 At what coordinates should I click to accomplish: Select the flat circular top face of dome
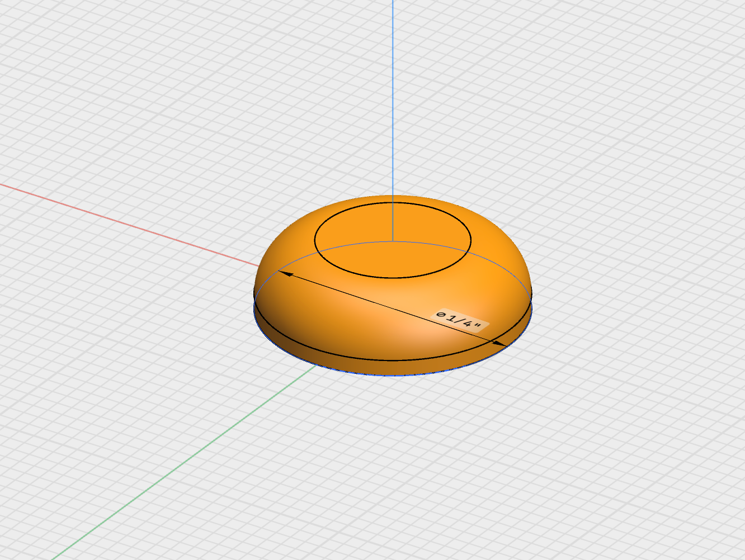pyautogui.click(x=393, y=240)
